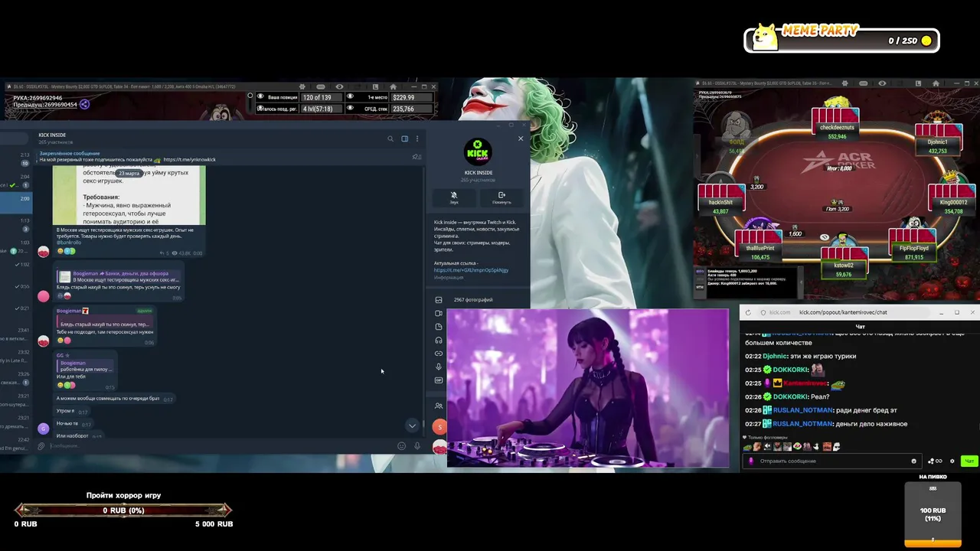Open the shared links media section icon

(439, 354)
